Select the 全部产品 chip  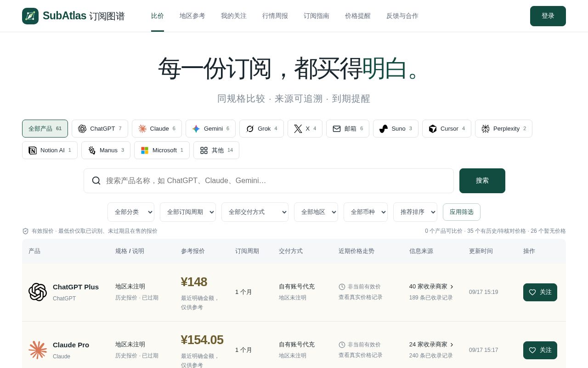45,129
